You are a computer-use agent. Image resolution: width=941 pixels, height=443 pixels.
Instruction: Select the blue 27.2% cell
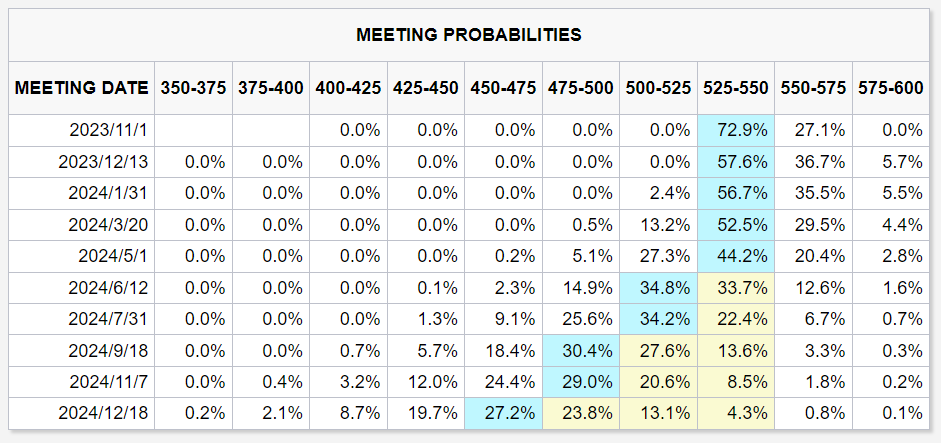pos(504,412)
